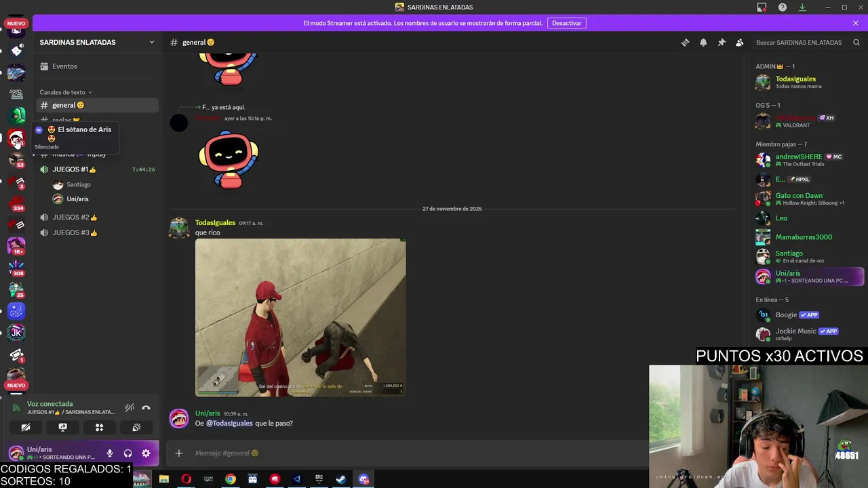Image resolution: width=868 pixels, height=488 pixels.
Task: Click the green download update icon
Action: (802, 7)
